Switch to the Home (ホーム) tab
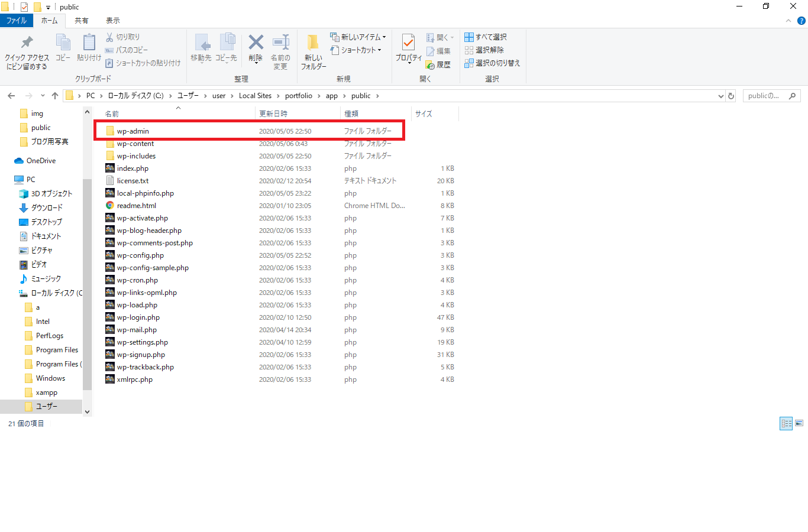Viewport: 808px width, 532px height. click(50, 21)
